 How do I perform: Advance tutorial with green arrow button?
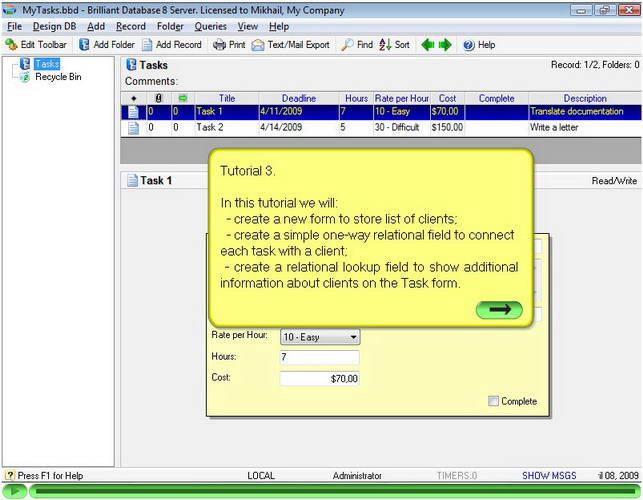pos(499,310)
